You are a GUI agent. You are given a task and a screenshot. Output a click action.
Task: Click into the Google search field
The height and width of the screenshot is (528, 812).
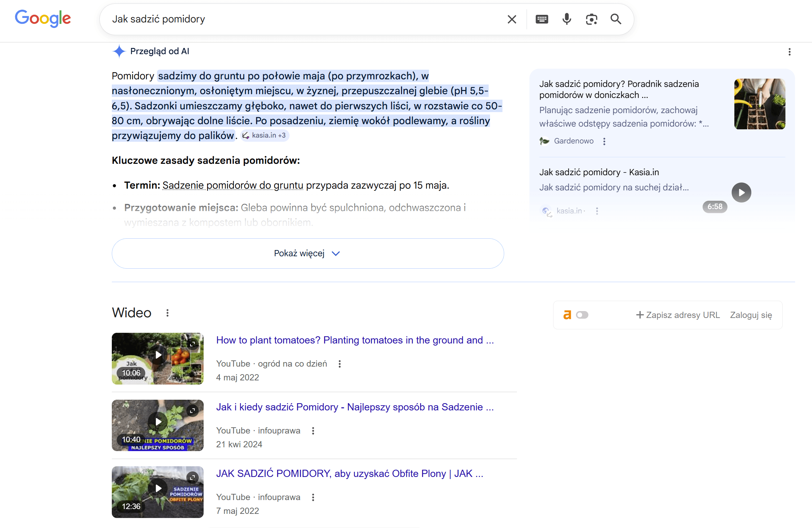304,19
